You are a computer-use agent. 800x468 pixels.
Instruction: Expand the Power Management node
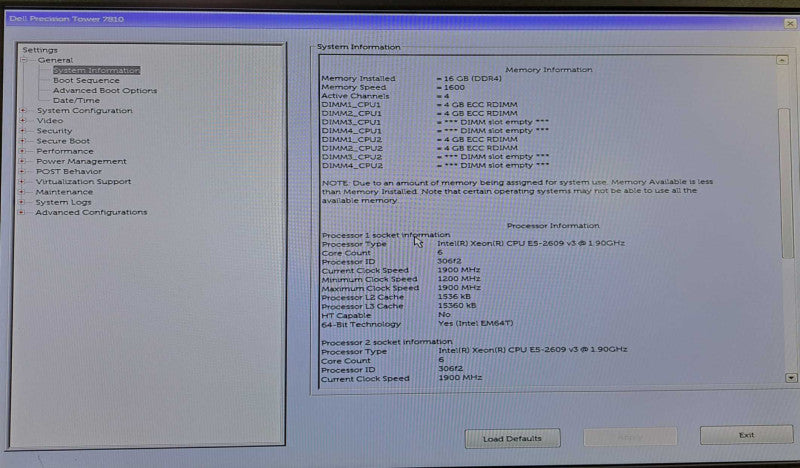coord(22,161)
